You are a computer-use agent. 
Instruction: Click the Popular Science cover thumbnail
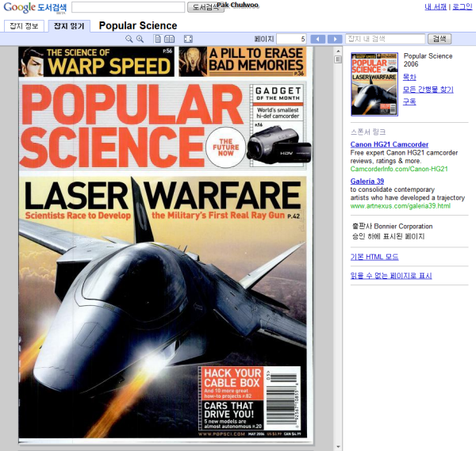point(374,84)
